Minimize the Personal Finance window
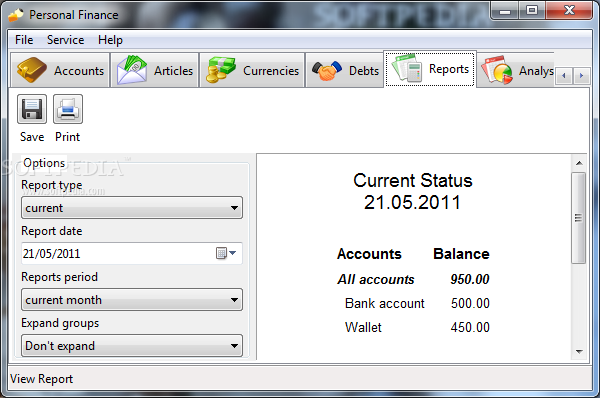The image size is (600, 398). [x=505, y=10]
